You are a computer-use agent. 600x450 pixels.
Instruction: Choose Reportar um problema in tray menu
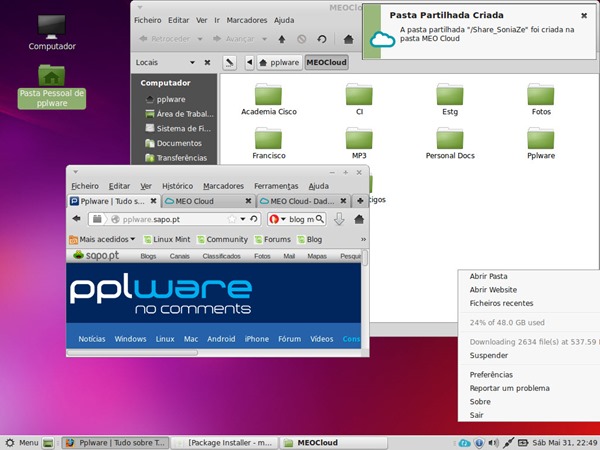pyautogui.click(x=509, y=388)
